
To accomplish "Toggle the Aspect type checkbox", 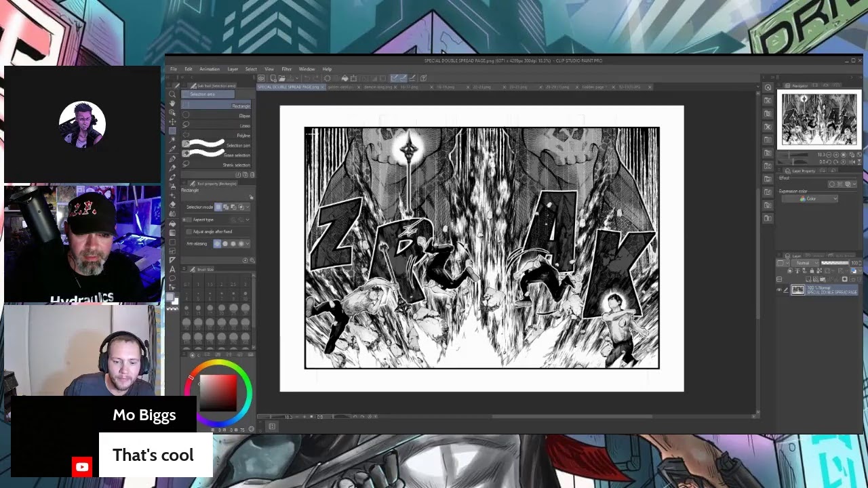I will (189, 220).
